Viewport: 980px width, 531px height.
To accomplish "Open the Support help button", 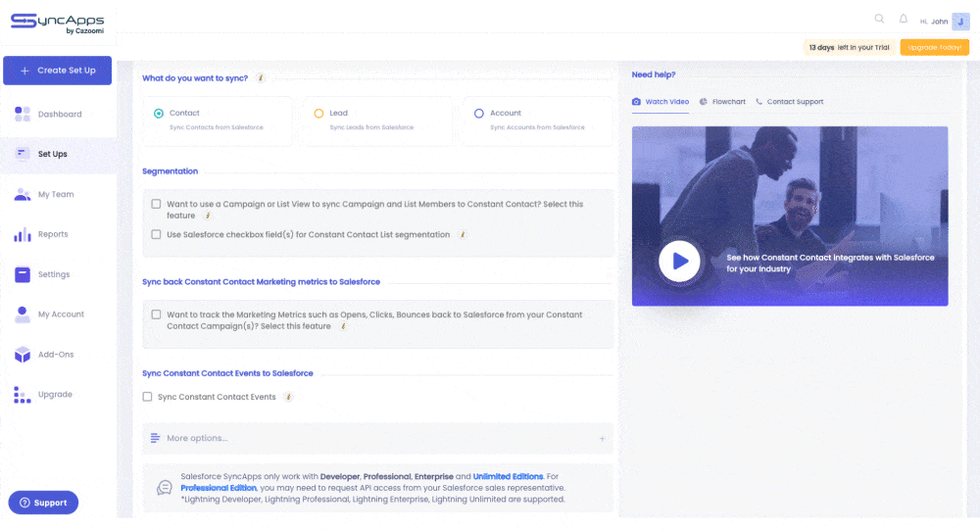I will pos(43,503).
